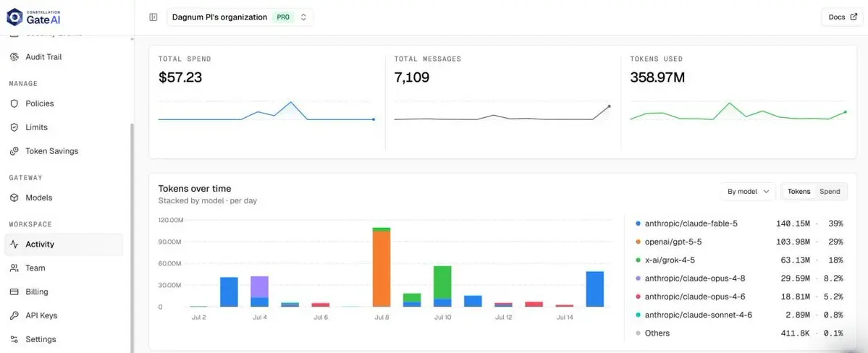Click the PRO plan badge
This screenshot has width=868, height=353.
[x=283, y=17]
